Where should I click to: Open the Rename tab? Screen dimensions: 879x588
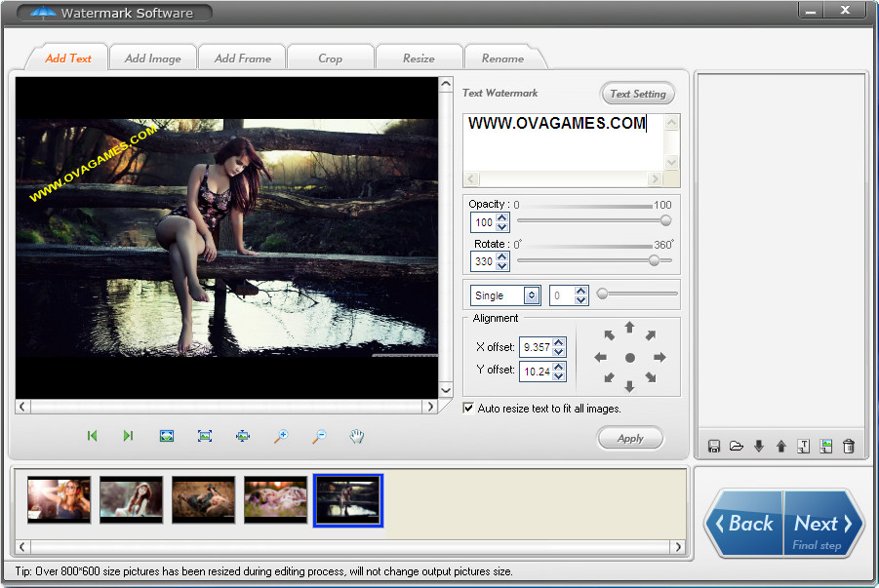502,59
